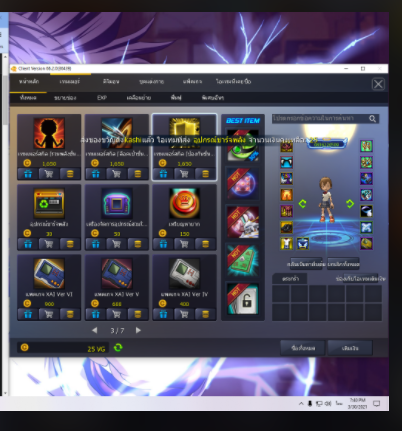This screenshot has height=431, width=402.
Task: Select the padlock thumbnail in BEST ITEM
Action: [243, 299]
